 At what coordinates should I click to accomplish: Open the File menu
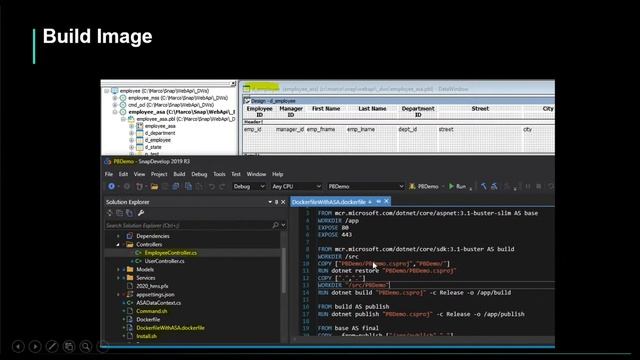[x=109, y=174]
